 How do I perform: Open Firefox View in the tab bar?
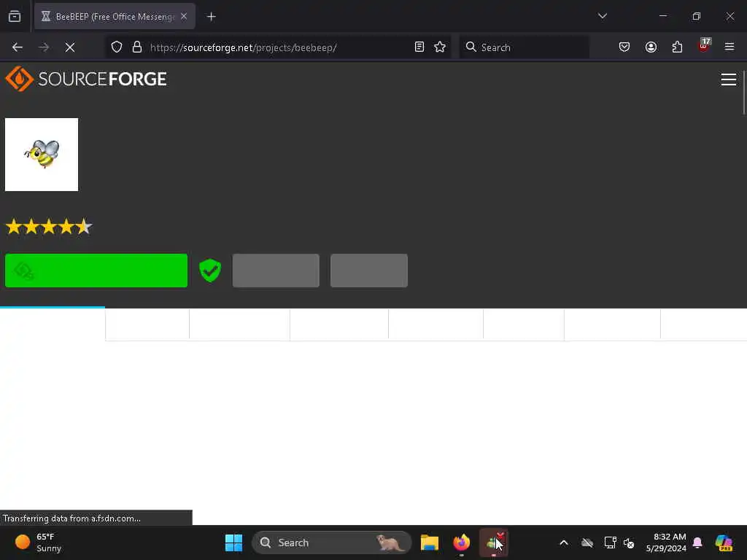coord(15,17)
